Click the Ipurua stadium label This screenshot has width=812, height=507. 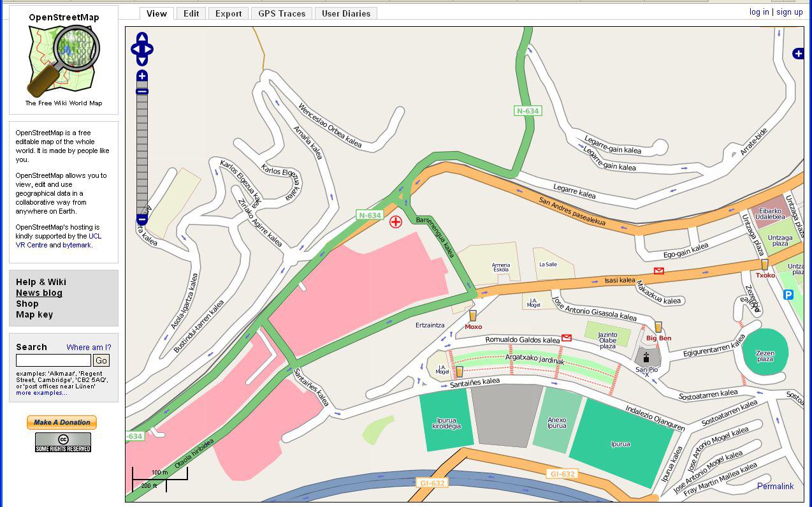620,444
